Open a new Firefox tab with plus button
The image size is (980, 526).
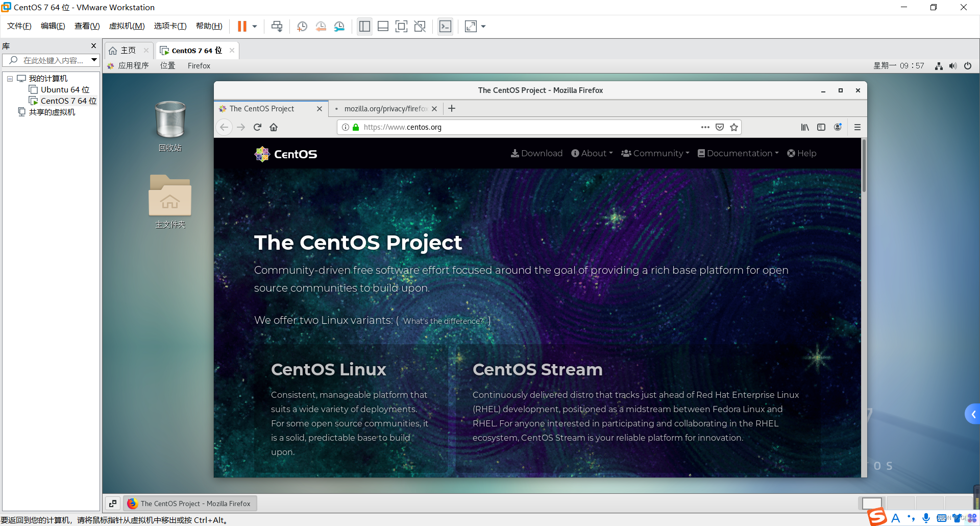click(452, 109)
